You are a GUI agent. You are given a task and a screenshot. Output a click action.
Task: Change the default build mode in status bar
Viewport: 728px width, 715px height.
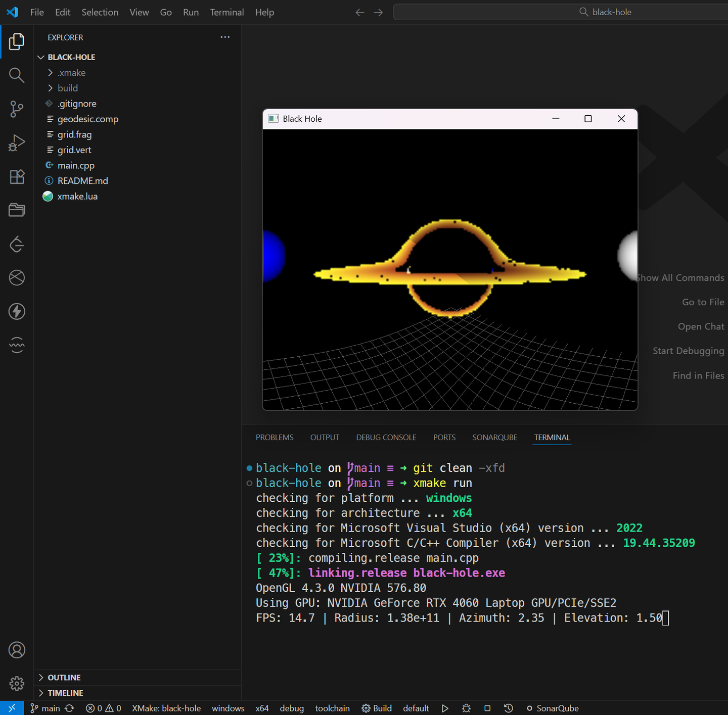416,708
